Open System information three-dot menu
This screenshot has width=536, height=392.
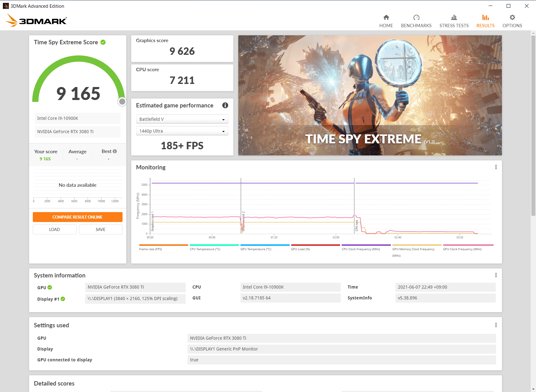point(496,275)
